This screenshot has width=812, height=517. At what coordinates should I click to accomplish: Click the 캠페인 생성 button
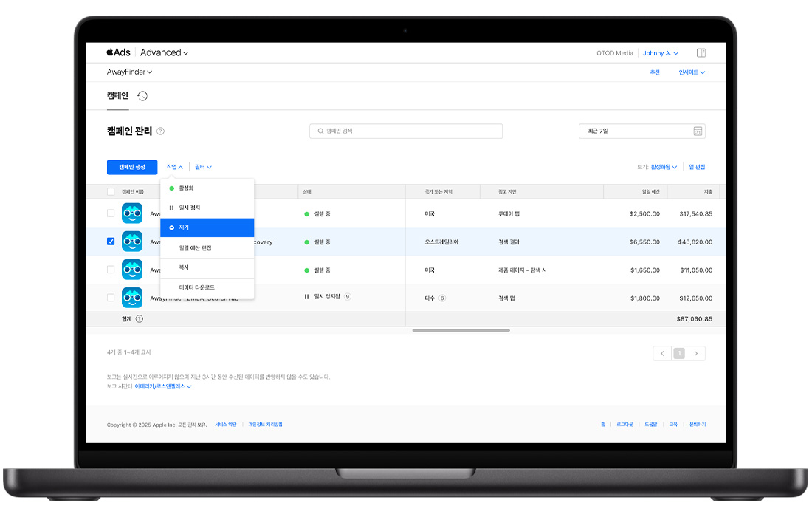click(131, 168)
